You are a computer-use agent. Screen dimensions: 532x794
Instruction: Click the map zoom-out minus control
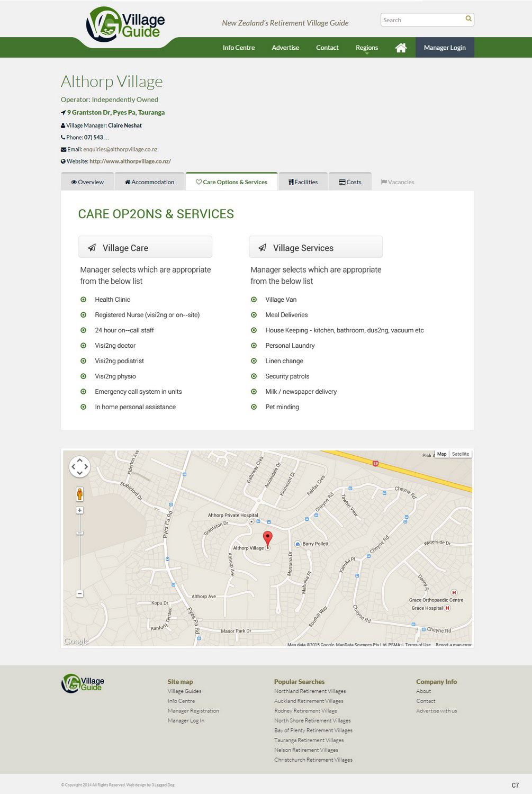[x=79, y=593]
